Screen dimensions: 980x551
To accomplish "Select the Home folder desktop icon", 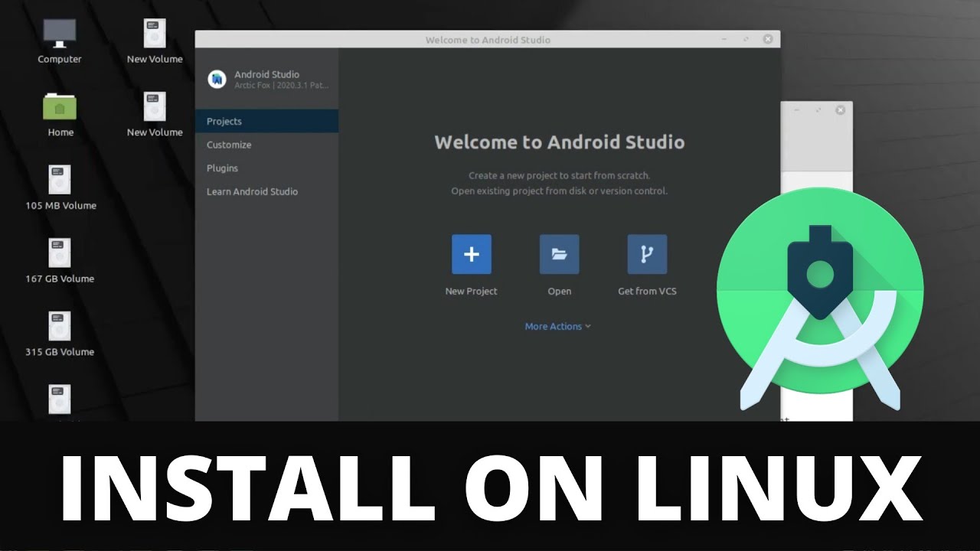I will coord(60,106).
